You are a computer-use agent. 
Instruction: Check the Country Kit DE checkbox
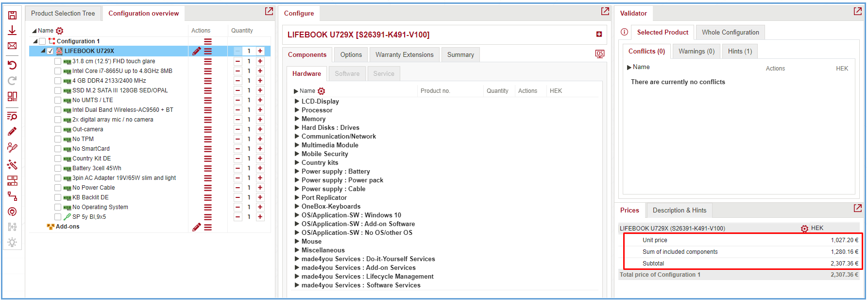click(x=58, y=159)
